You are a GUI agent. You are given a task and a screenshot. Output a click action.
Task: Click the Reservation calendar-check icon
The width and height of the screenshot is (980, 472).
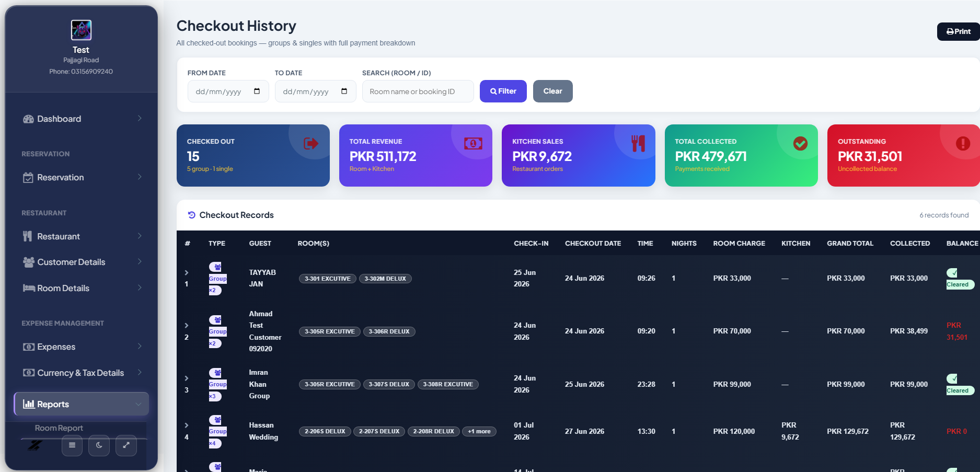(28, 178)
